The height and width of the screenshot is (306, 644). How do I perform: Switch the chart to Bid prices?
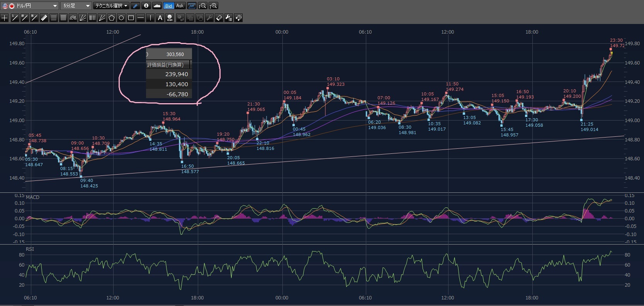168,6
